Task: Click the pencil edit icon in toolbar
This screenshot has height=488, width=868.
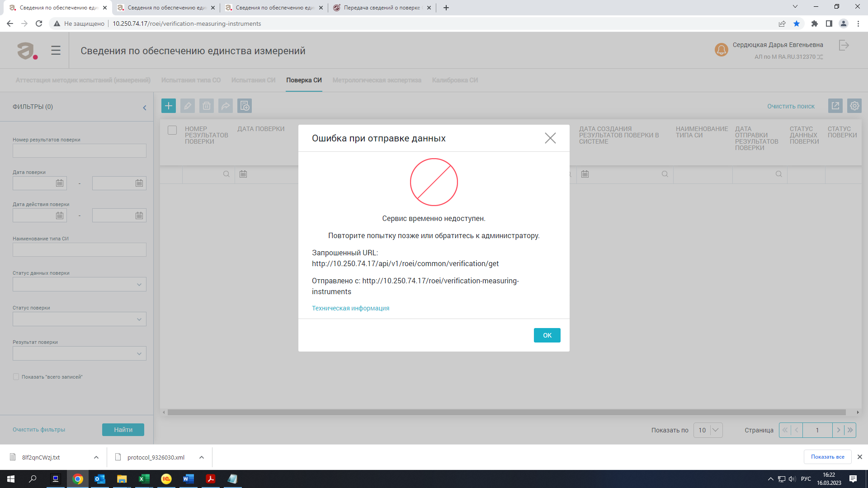Action: 188,106
